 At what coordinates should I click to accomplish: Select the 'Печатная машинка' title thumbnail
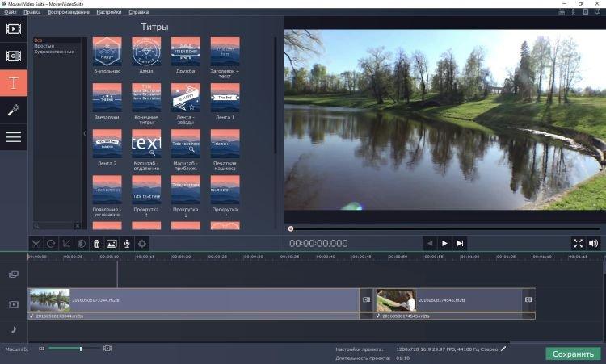225,144
